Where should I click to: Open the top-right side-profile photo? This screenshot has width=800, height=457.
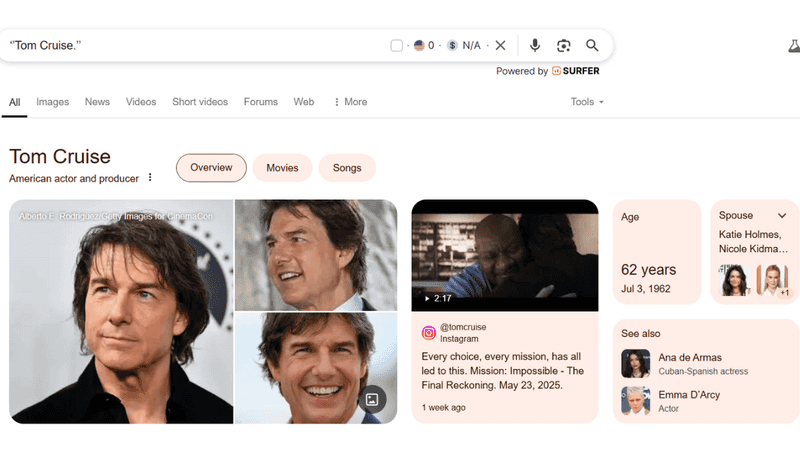(x=316, y=255)
